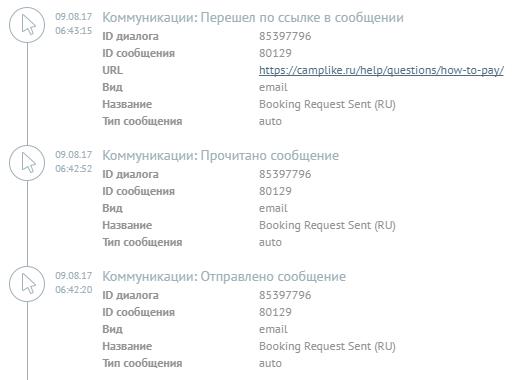
Task: Click the cursor icon for message-sent event
Action: [27, 284]
